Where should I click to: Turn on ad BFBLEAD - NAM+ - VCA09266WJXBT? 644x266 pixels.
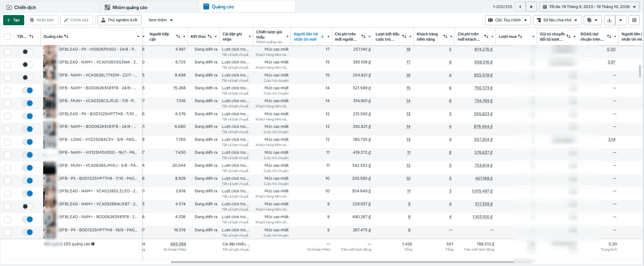27,206
